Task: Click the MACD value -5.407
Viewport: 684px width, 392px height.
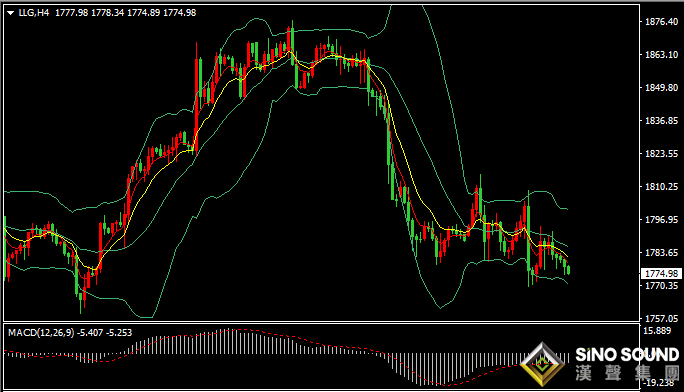Action: (x=90, y=333)
